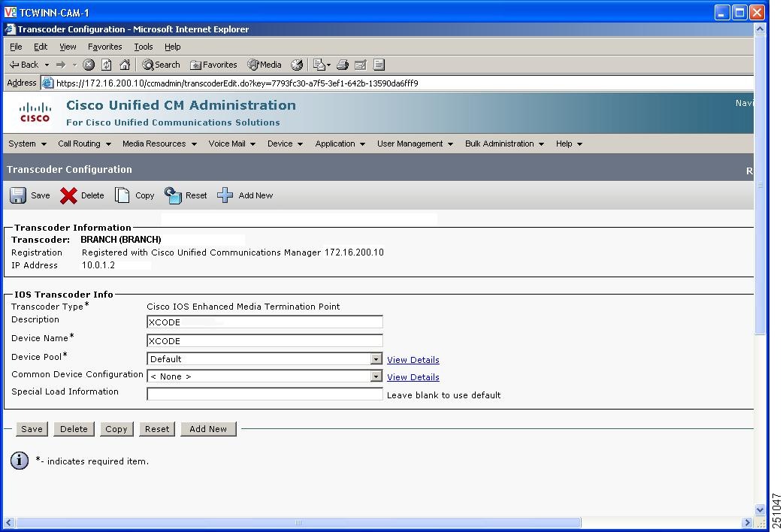Click the transcoder name 'BRANCH (BRANCH)'
This screenshot has width=783, height=532.
coord(121,239)
